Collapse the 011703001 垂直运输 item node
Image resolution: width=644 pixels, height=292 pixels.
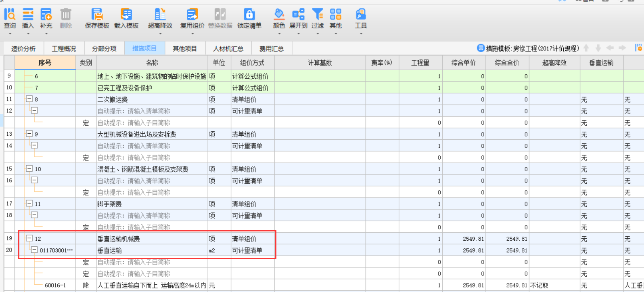(35, 250)
